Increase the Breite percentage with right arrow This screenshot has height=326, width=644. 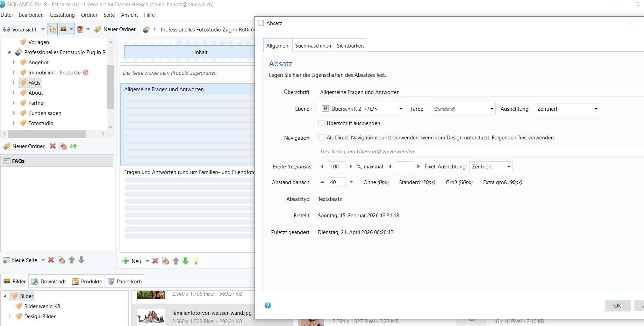pyautogui.click(x=351, y=167)
